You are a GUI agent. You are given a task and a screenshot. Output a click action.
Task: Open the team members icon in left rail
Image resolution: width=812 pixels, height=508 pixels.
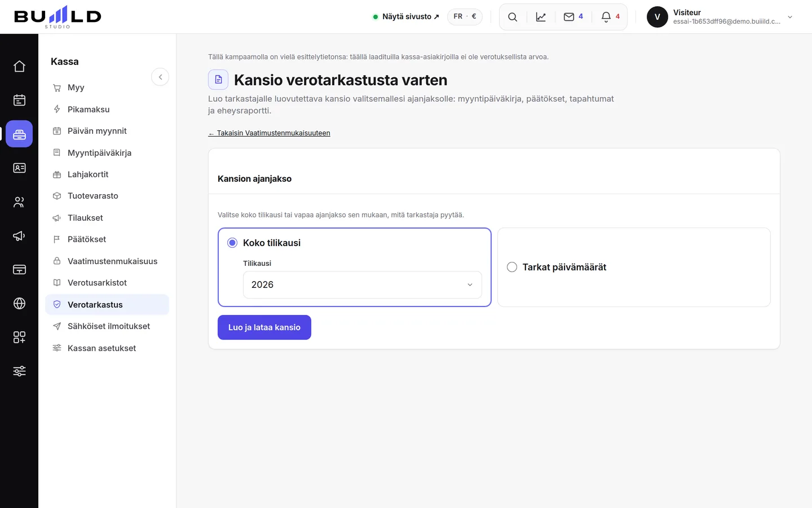pyautogui.click(x=19, y=202)
